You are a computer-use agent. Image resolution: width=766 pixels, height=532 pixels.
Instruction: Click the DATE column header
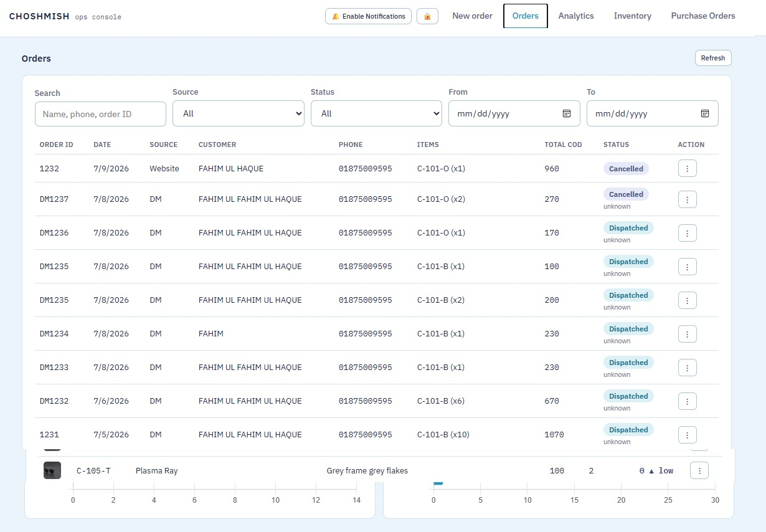[102, 145]
